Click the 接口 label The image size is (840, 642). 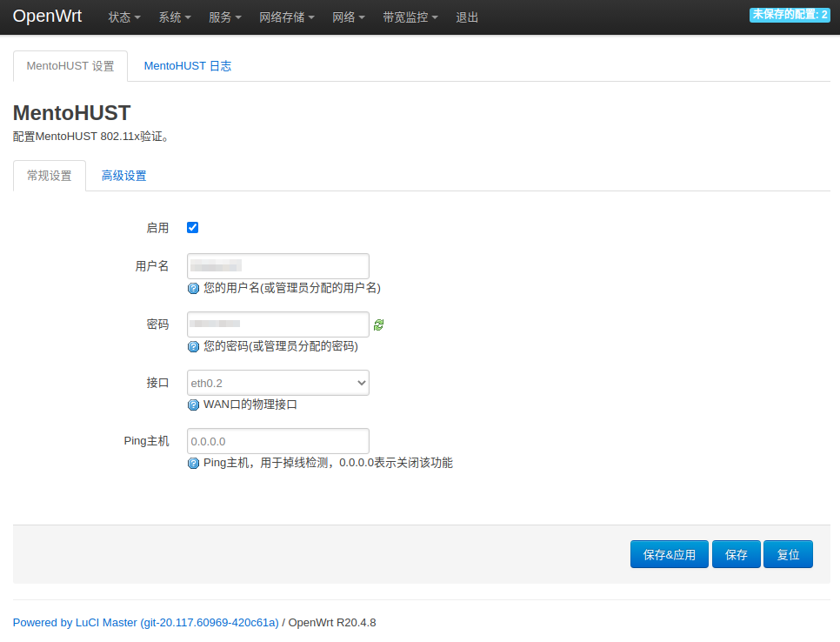[x=157, y=383]
